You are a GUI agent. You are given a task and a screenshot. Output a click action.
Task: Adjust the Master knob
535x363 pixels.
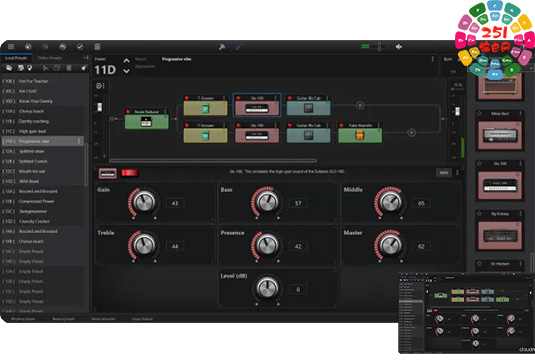[390, 245]
